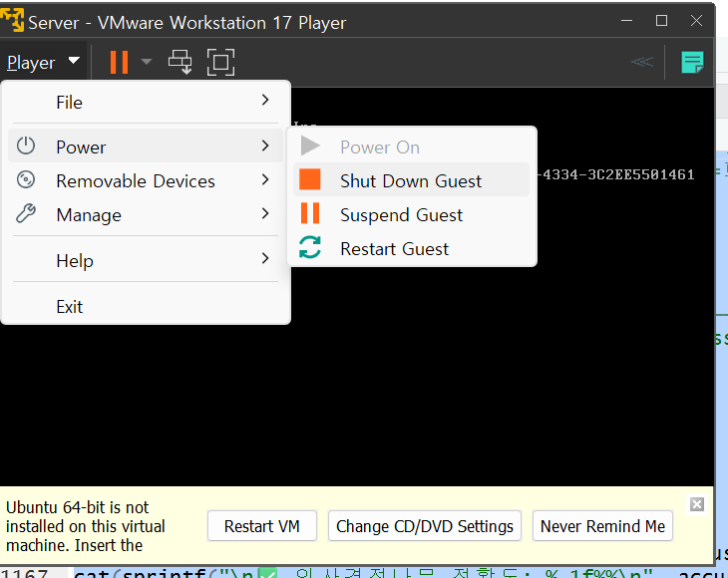Select Suspend Guest option
728x578 pixels.
[x=411, y=214]
